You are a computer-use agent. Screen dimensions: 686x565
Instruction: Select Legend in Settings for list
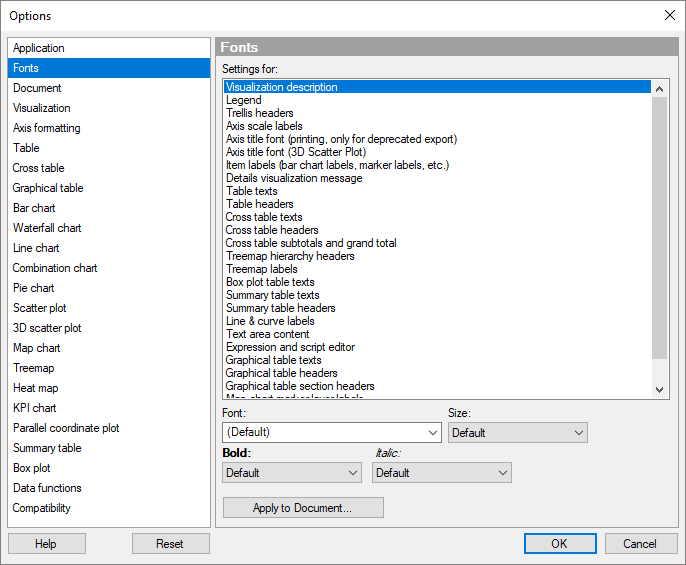click(x=244, y=100)
